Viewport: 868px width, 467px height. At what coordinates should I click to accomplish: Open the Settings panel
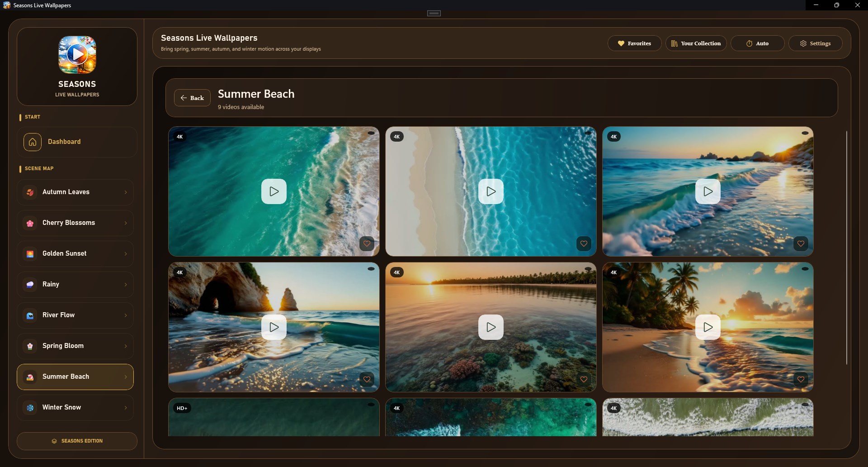815,43
